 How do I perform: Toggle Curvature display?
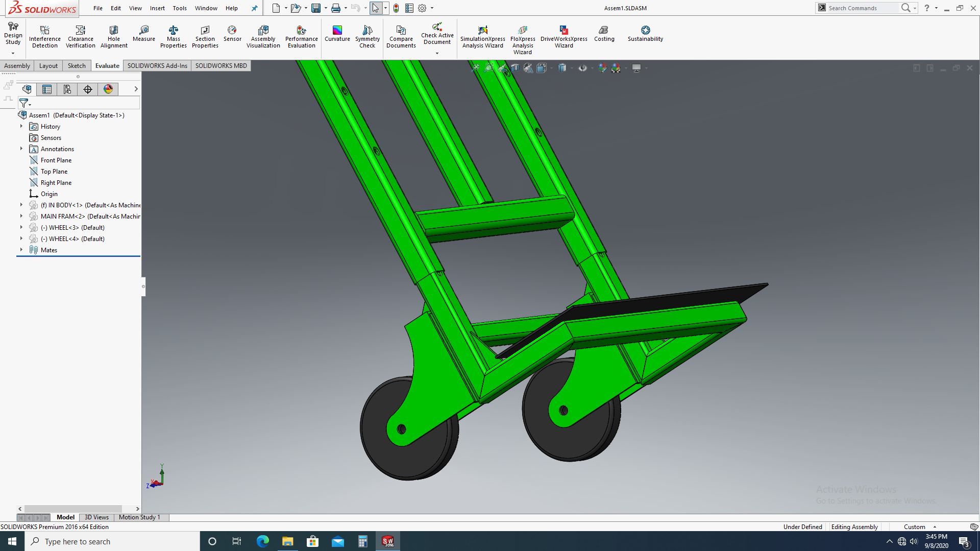tap(337, 34)
